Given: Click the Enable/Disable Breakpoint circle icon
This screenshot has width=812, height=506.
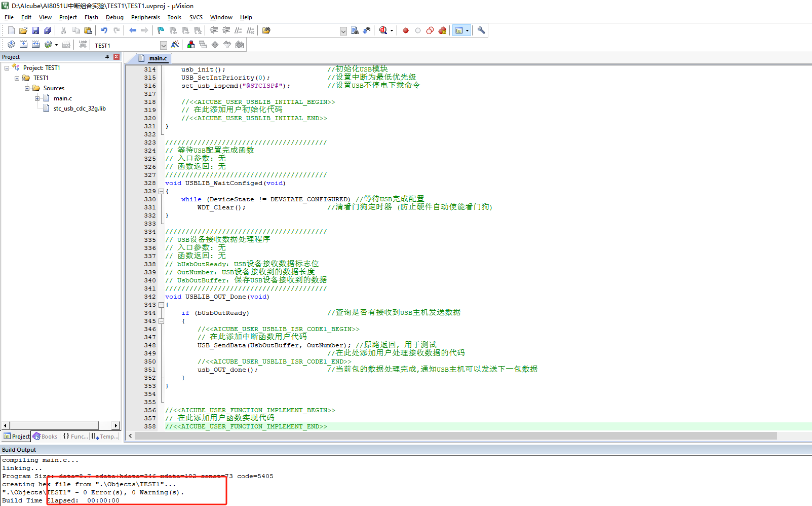Looking at the screenshot, I should [x=418, y=30].
